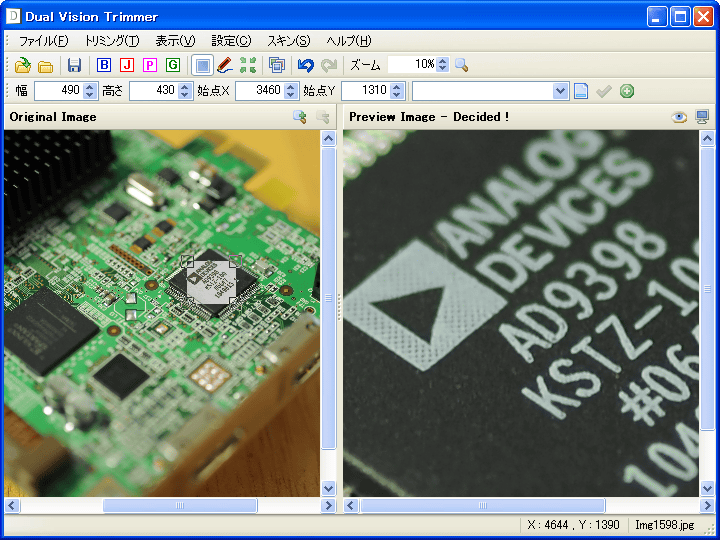The height and width of the screenshot is (540, 720).
Task: Click the green four-arrows fit icon
Action: [248, 65]
